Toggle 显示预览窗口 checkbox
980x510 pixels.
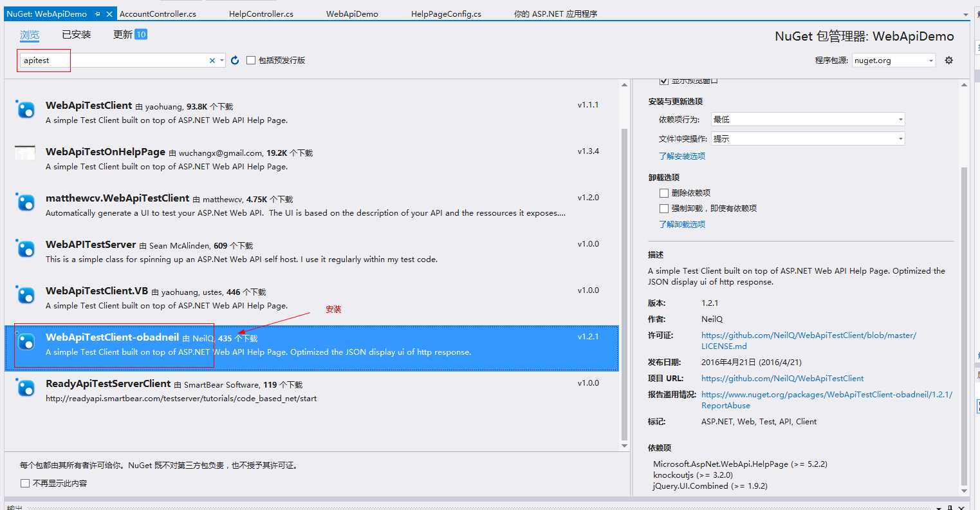point(664,81)
